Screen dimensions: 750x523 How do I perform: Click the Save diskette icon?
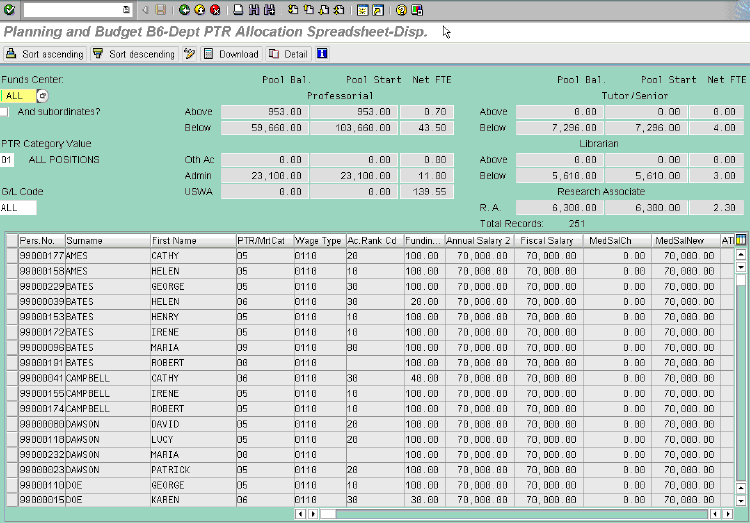coord(161,10)
